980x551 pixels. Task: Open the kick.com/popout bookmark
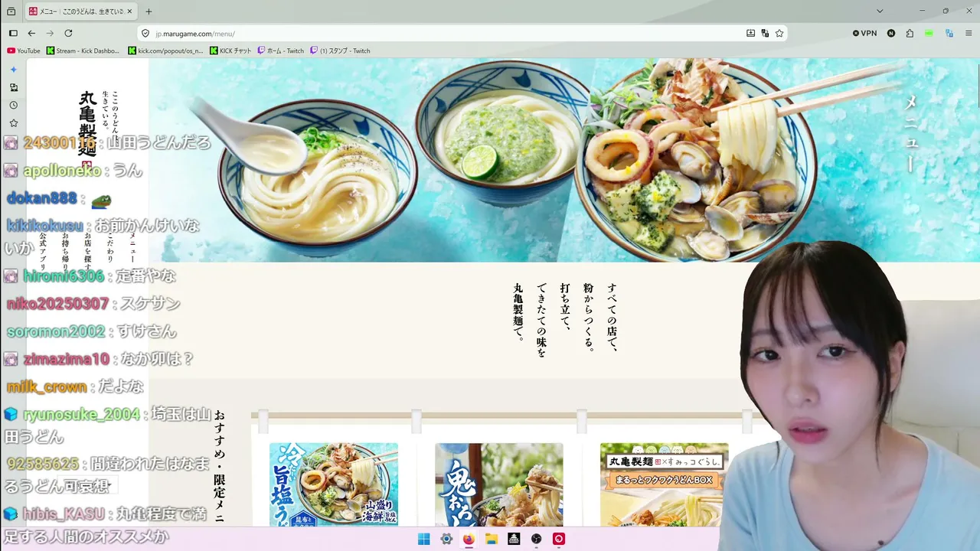[x=166, y=51]
